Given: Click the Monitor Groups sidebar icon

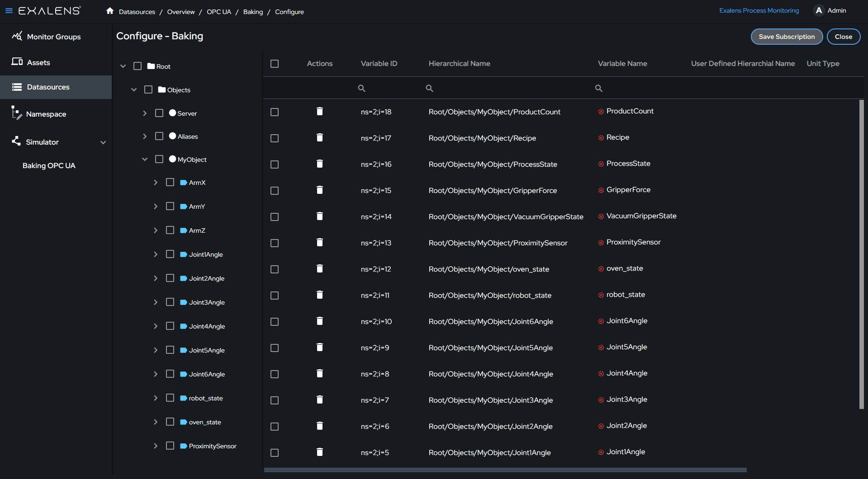Looking at the screenshot, I should (x=17, y=36).
